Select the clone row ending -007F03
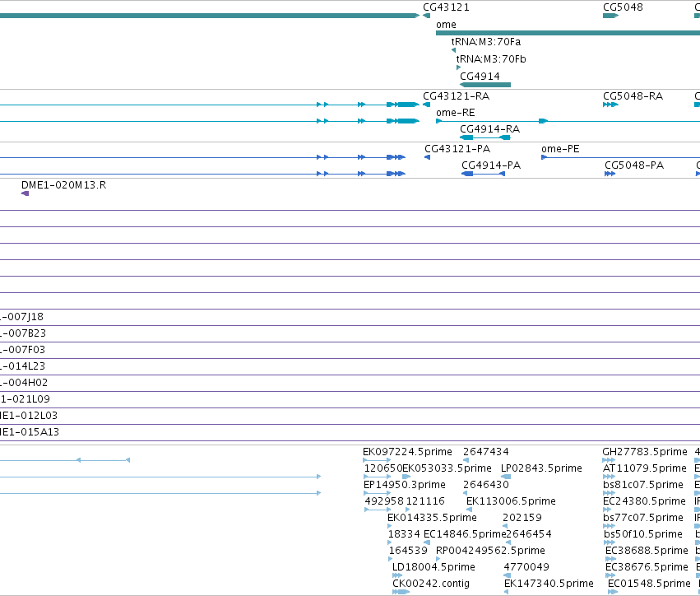700x596 pixels. pos(23,350)
